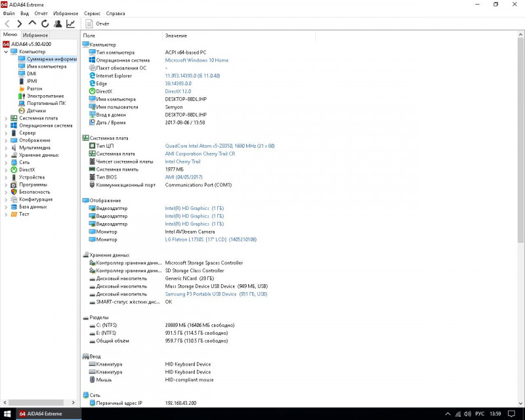Viewport: 525px width, 420px height.
Task: Expand the DirectX tree node
Action: coord(6,170)
